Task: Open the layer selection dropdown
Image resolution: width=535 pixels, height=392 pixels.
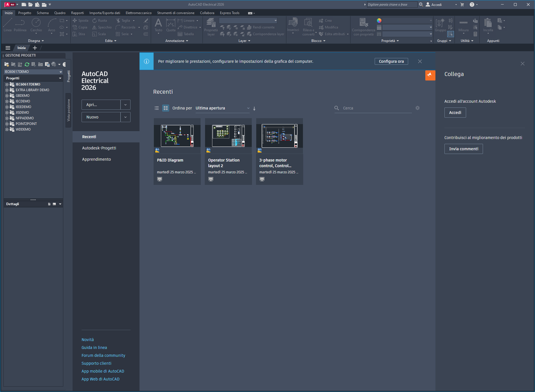Action: tap(248, 21)
